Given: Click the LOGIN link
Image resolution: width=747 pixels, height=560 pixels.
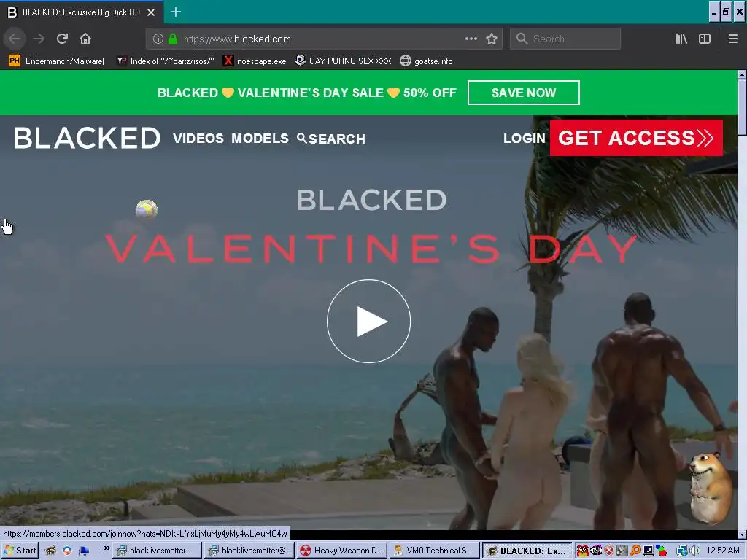Looking at the screenshot, I should click(x=524, y=138).
